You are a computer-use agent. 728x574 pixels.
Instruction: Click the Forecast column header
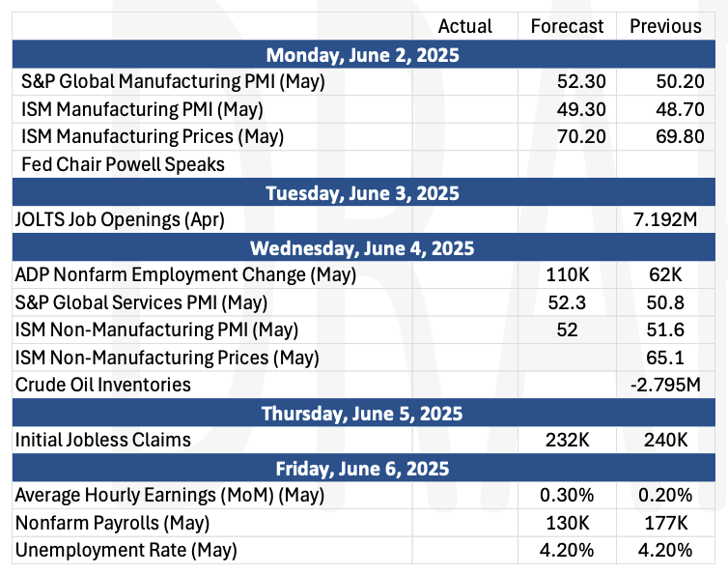click(567, 26)
